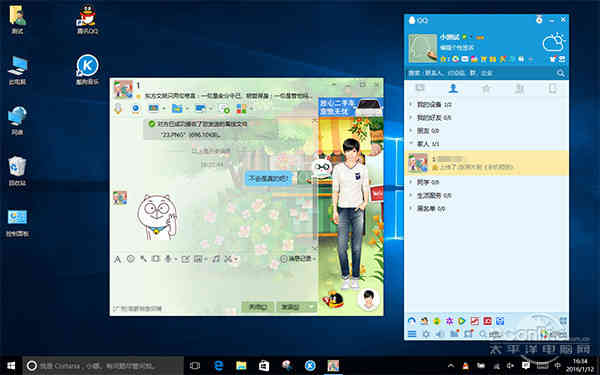The image size is (600, 375).
Task: Open the Windows Start button
Action: pyautogui.click(x=11, y=366)
